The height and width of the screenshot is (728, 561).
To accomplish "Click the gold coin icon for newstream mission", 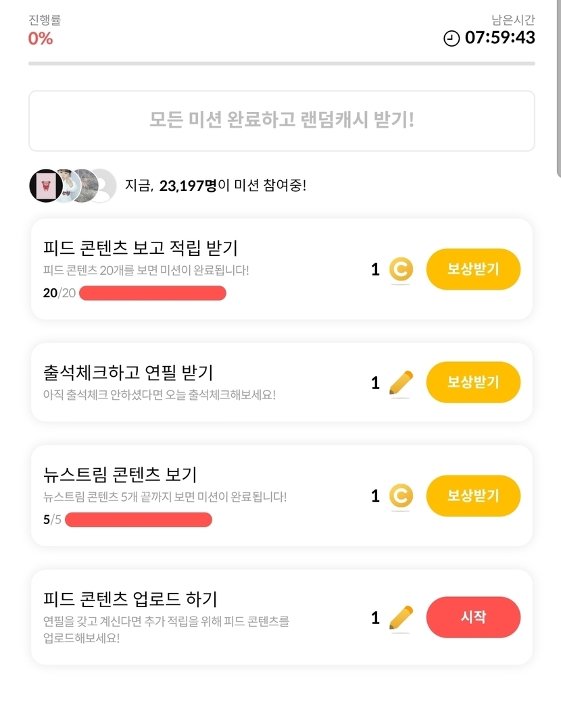I will click(401, 496).
